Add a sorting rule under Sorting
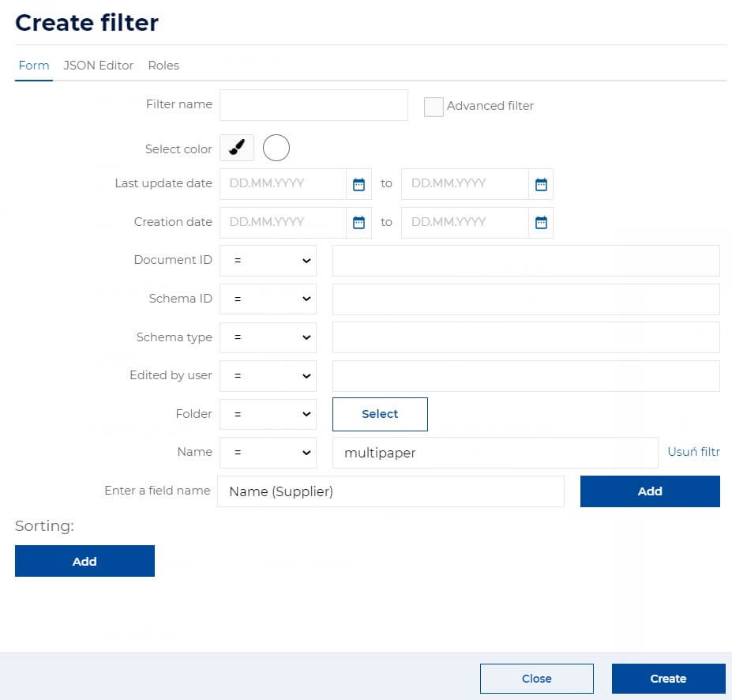 [84, 561]
